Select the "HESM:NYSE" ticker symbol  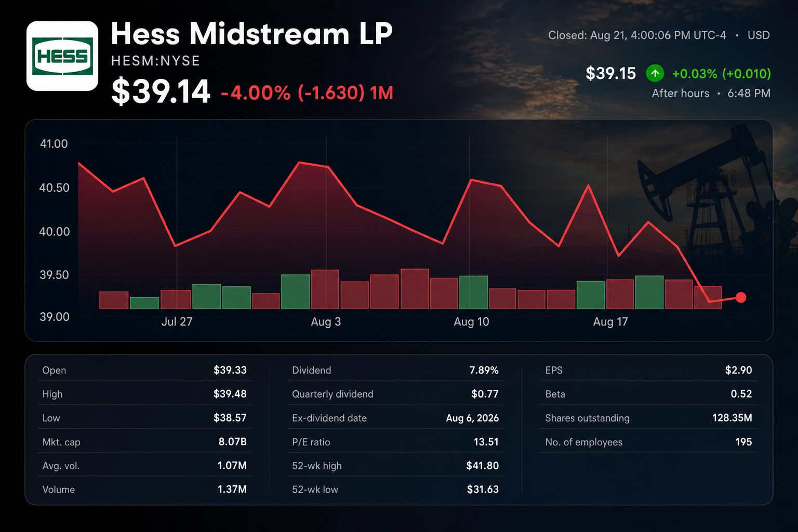[x=155, y=61]
